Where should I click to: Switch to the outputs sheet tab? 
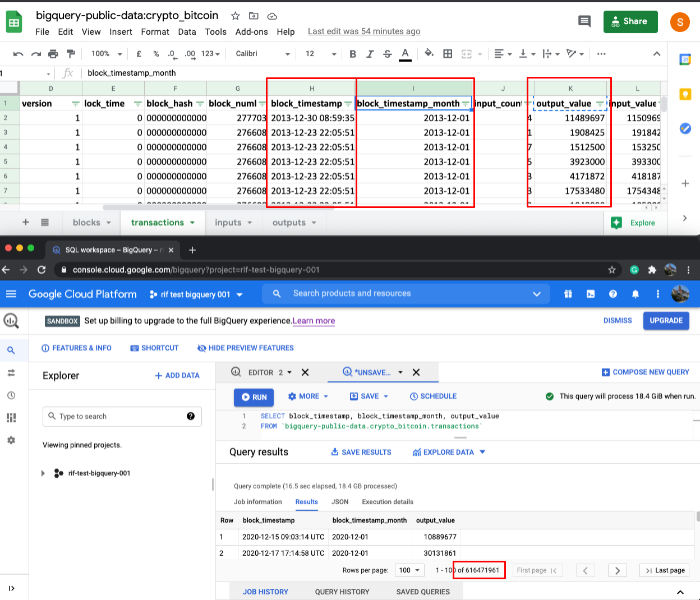[x=294, y=223]
